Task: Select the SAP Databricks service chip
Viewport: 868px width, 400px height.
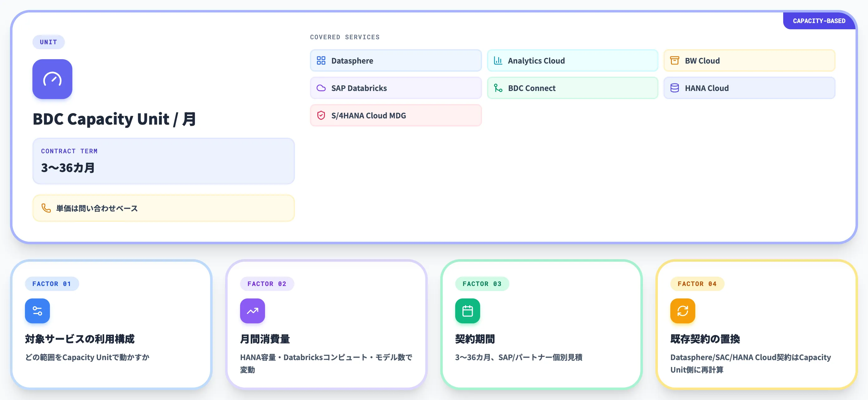Action: tap(396, 88)
